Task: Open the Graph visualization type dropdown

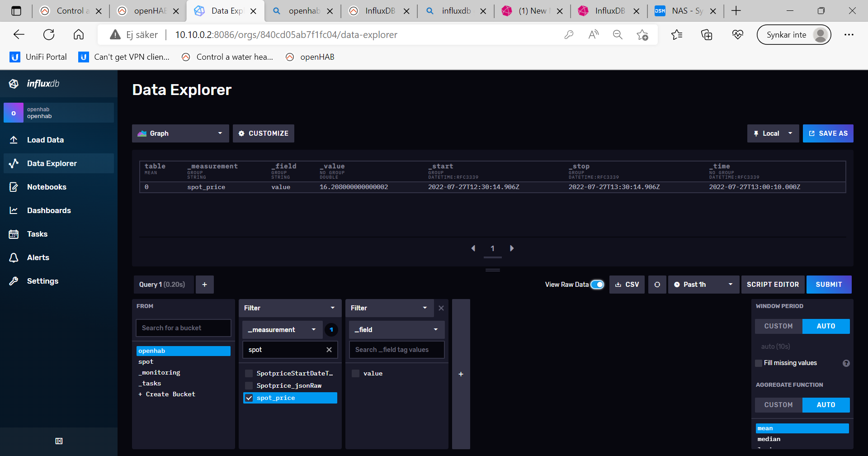Action: pyautogui.click(x=180, y=133)
